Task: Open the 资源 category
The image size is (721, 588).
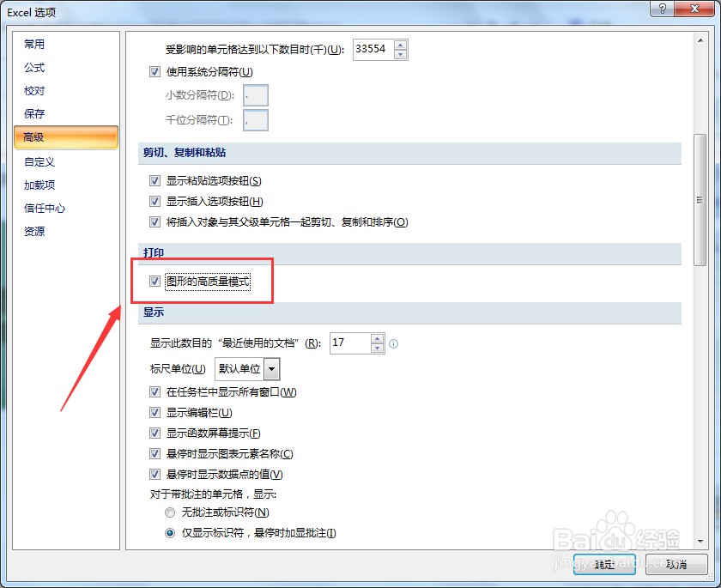Action: (x=34, y=231)
